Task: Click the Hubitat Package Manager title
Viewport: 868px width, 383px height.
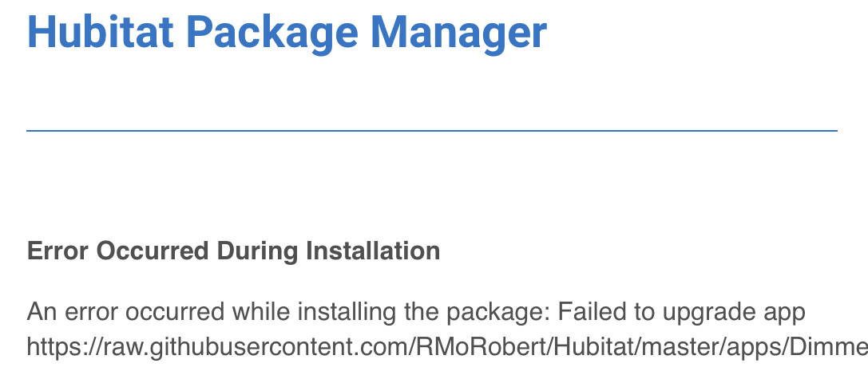Action: [x=287, y=34]
